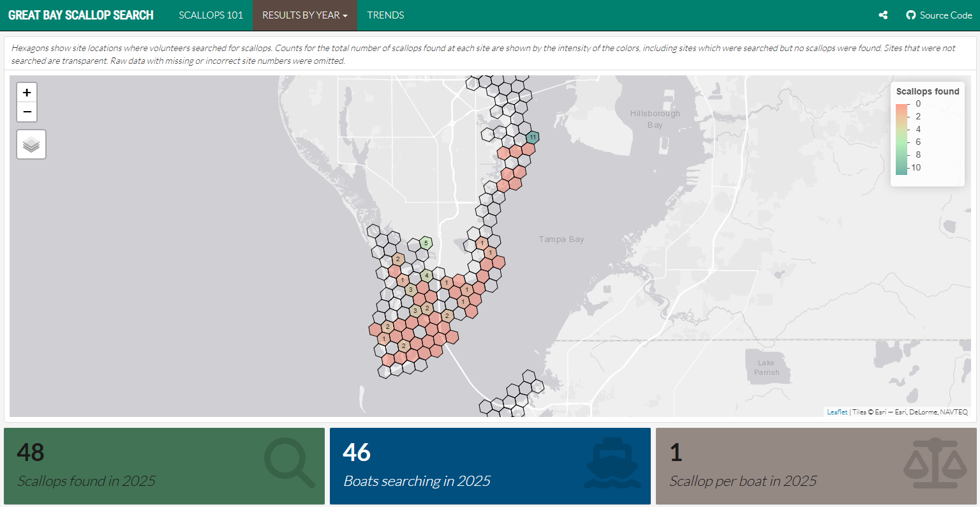Open the map layers control

(31, 144)
